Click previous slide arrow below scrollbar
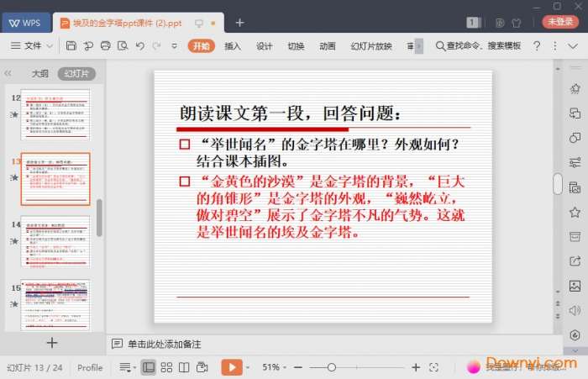588x379 pixels. click(558, 303)
